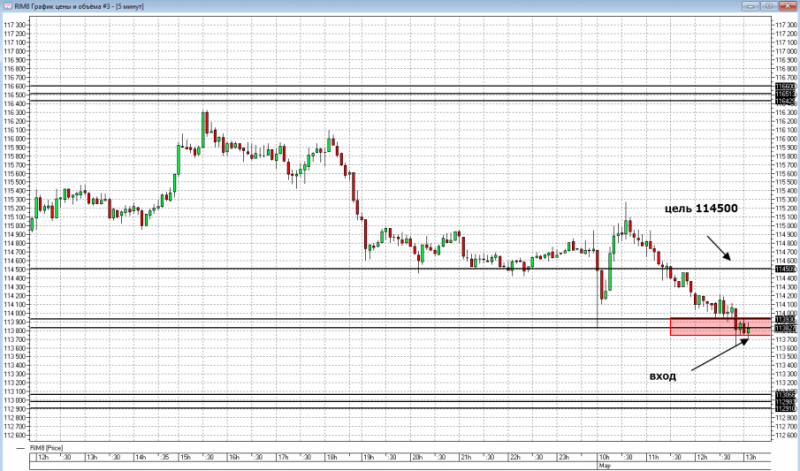This screenshot has width=800, height=471.
Task: Click '114 000' on the left price scale
Action: (14, 313)
